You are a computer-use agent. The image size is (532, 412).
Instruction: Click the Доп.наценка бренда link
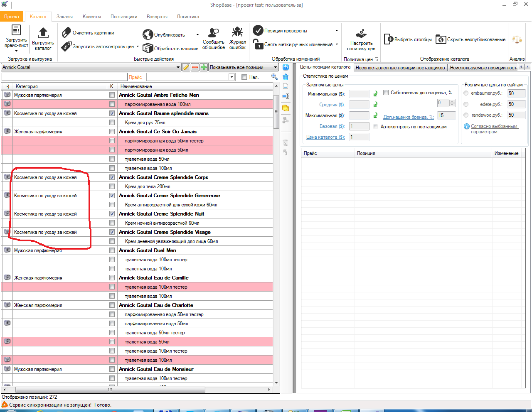click(x=408, y=117)
